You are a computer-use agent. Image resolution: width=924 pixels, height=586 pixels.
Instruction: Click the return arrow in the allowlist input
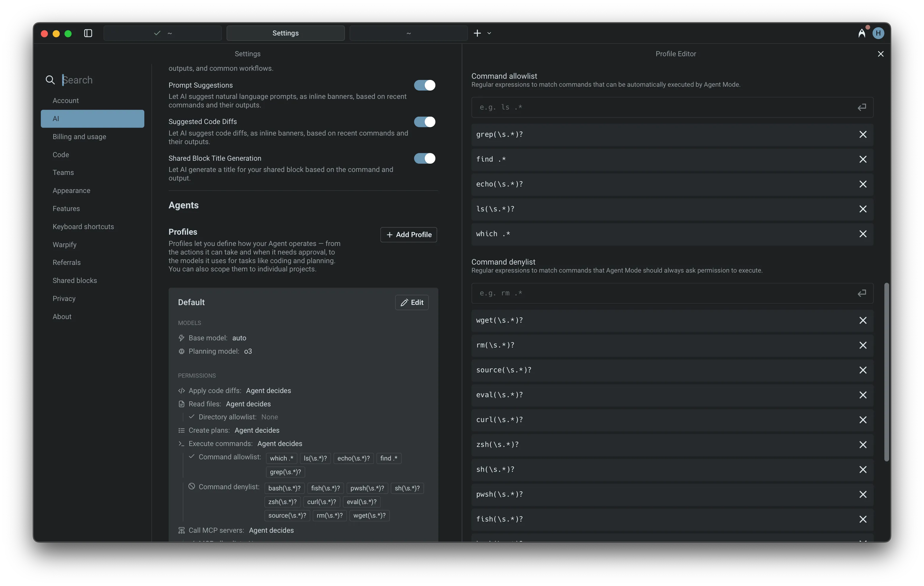click(x=862, y=107)
